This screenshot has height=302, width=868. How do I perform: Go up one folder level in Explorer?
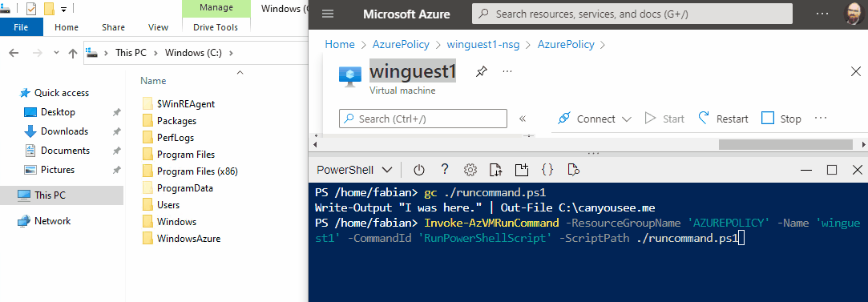pos(72,53)
